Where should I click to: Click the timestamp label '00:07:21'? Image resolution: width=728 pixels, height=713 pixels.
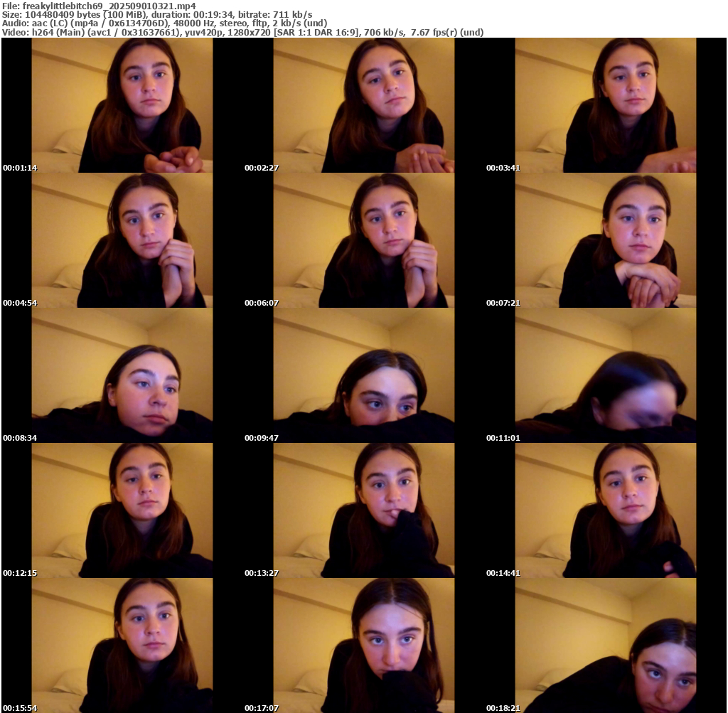click(x=503, y=303)
